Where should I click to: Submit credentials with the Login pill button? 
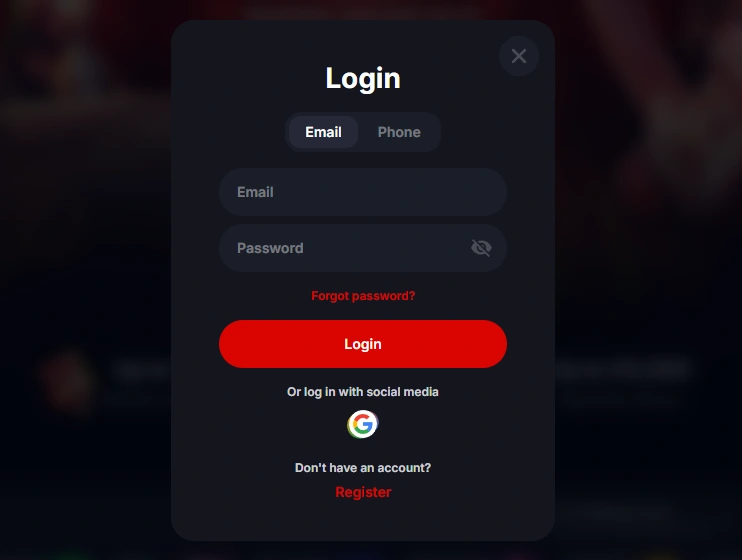[363, 344]
